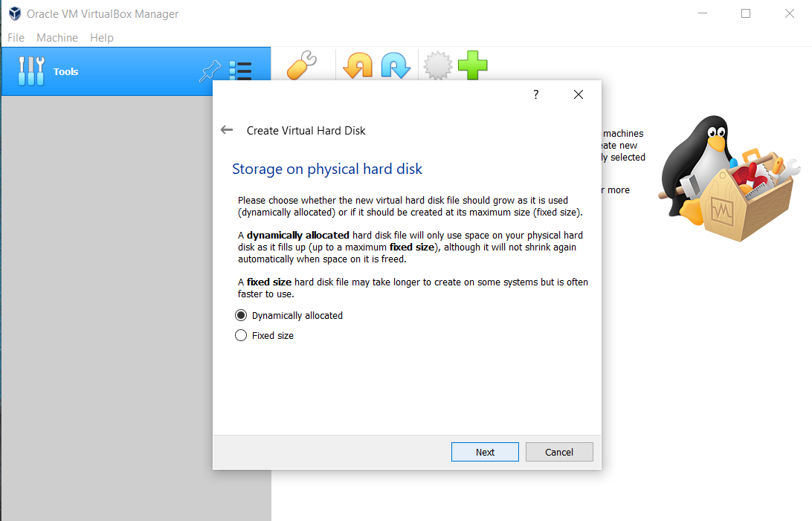812x521 pixels.
Task: Go back using the wizard's left arrow
Action: tap(227, 130)
